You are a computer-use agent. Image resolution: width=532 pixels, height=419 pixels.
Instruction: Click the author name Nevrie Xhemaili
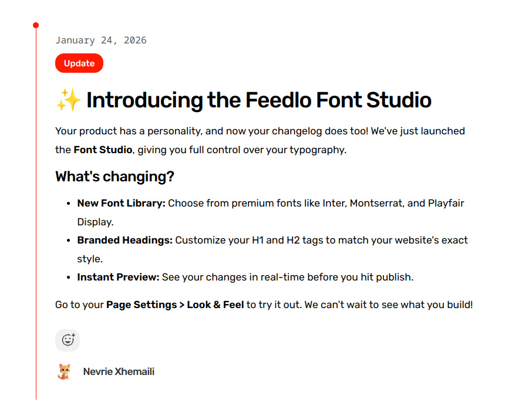click(119, 371)
